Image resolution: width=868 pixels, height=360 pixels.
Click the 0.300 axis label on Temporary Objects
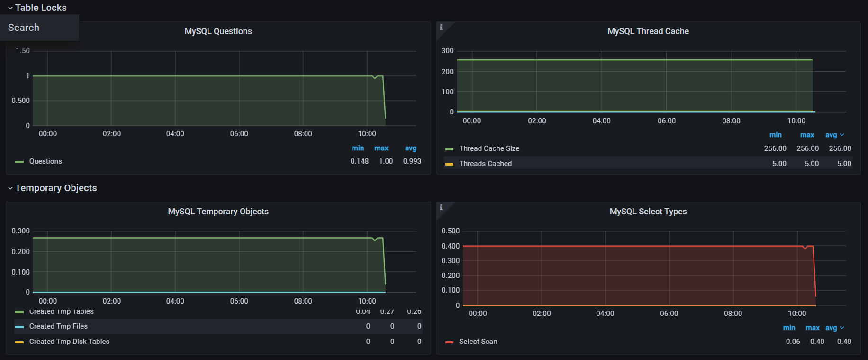click(21, 231)
